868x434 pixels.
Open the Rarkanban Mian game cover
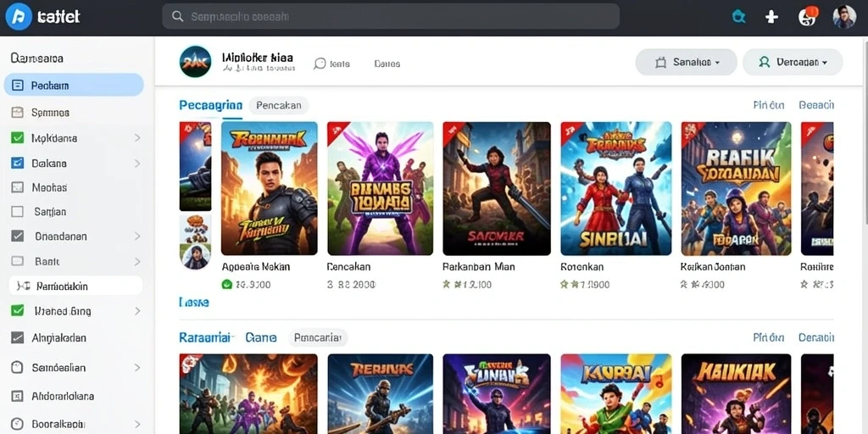click(497, 189)
